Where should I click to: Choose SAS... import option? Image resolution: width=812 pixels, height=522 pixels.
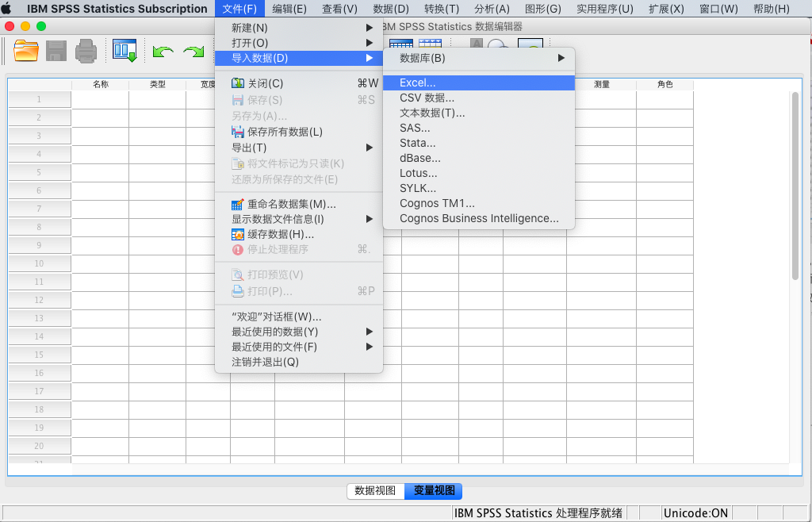(x=479, y=128)
